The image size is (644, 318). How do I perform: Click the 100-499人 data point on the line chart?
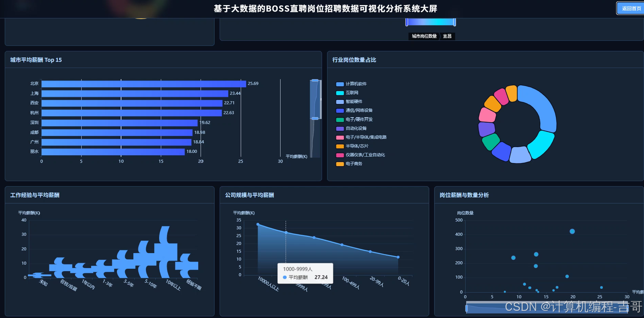point(342,245)
